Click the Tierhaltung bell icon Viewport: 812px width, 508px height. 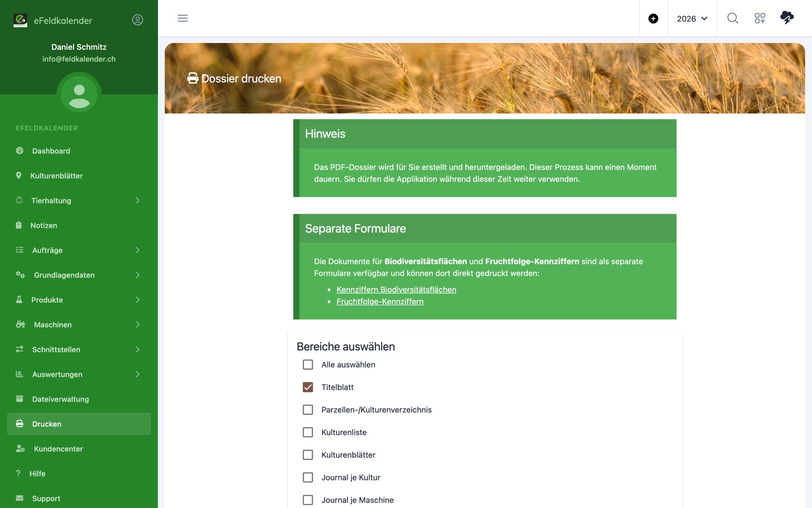pos(19,200)
